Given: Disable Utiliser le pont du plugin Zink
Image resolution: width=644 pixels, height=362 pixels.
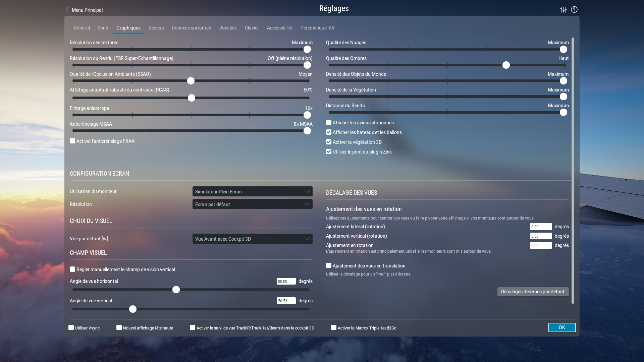Looking at the screenshot, I should (x=329, y=152).
